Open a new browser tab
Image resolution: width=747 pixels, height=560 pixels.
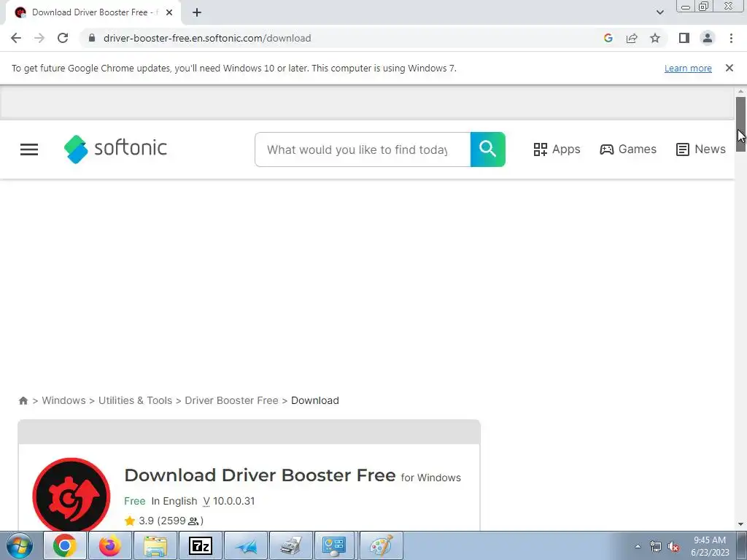pyautogui.click(x=197, y=12)
